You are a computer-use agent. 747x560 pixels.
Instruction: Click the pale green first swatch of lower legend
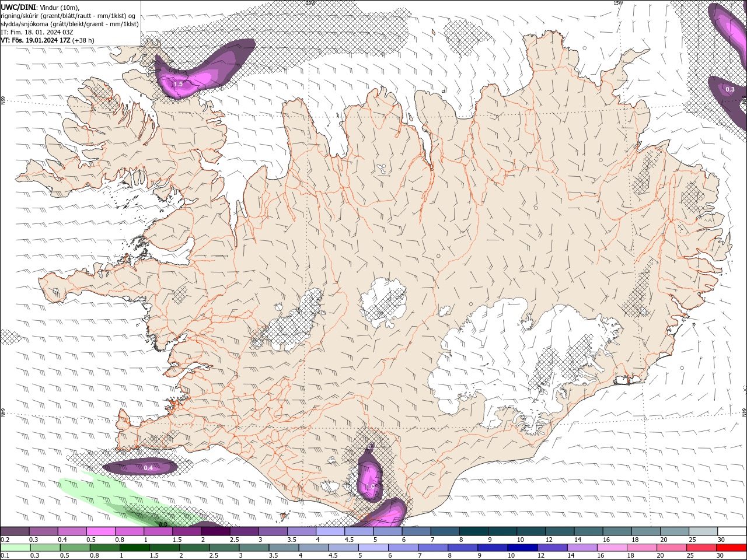coord(15,548)
